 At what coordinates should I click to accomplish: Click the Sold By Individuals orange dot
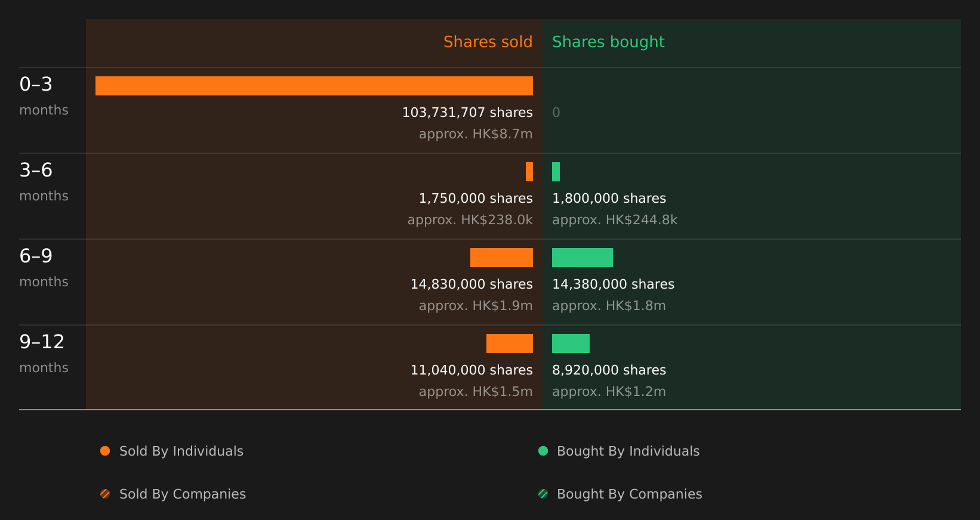(105, 451)
